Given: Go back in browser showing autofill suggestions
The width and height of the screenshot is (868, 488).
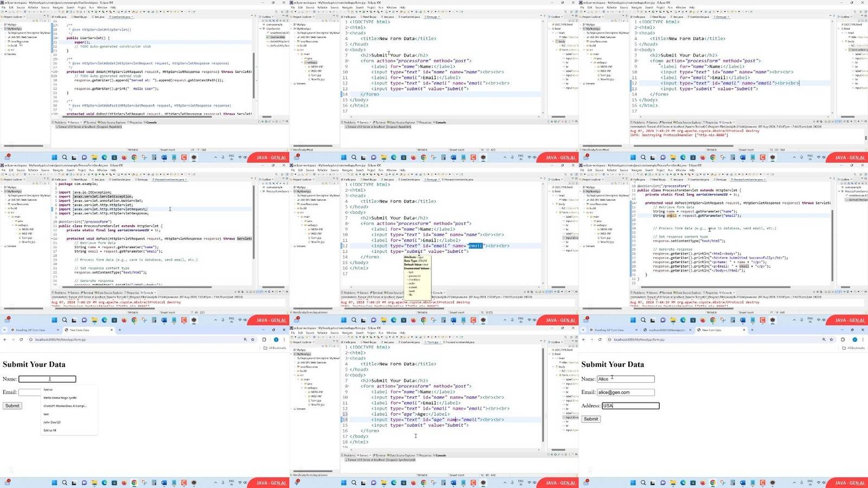Looking at the screenshot, I should tap(5, 339).
